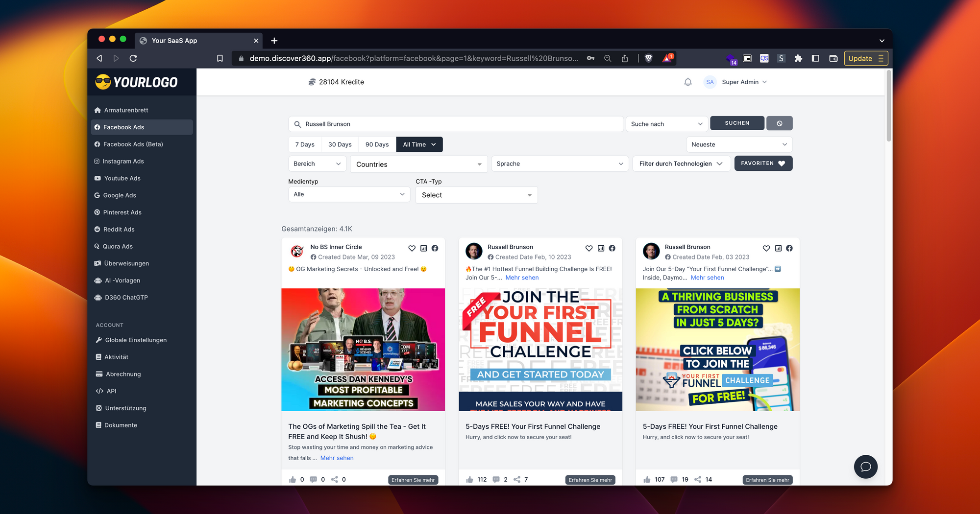
Task: Open browser extensions puzzle icon
Action: [x=798, y=58]
